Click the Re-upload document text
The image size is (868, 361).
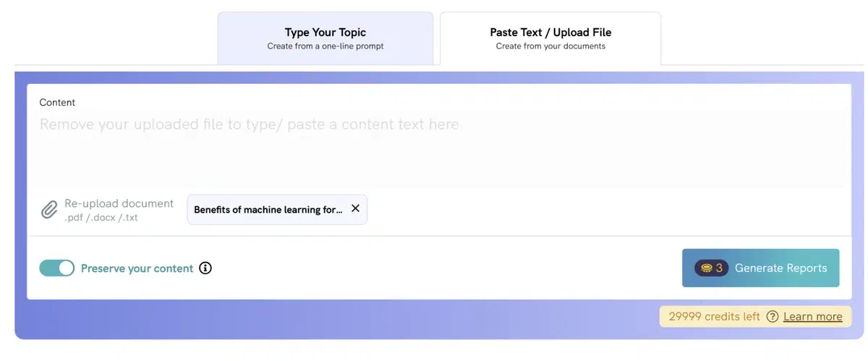[x=119, y=203]
